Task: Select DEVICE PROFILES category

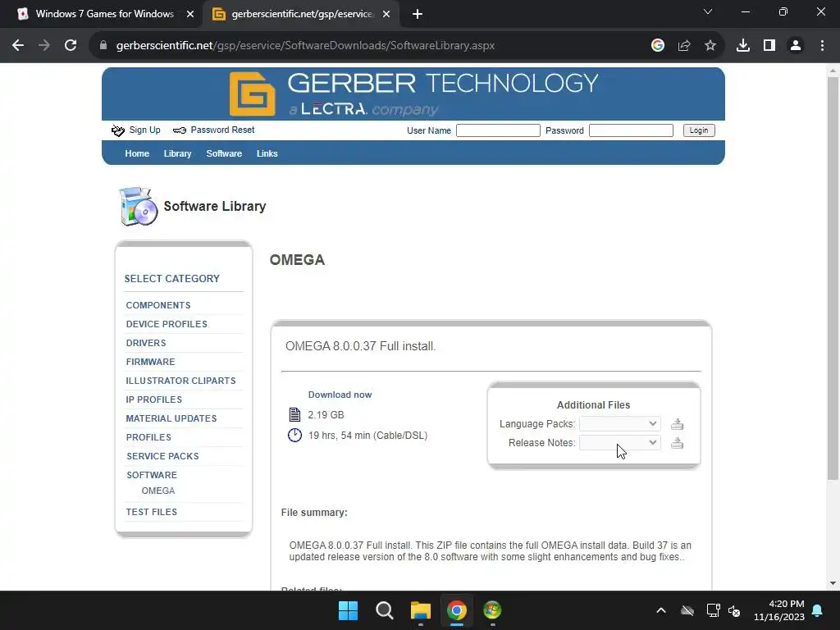Action: coord(167,324)
